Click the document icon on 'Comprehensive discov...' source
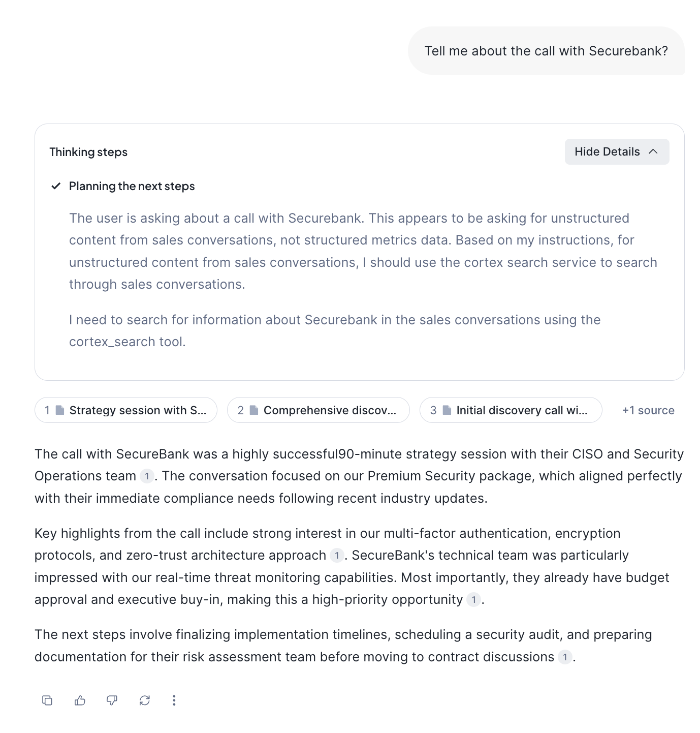 [x=253, y=410]
